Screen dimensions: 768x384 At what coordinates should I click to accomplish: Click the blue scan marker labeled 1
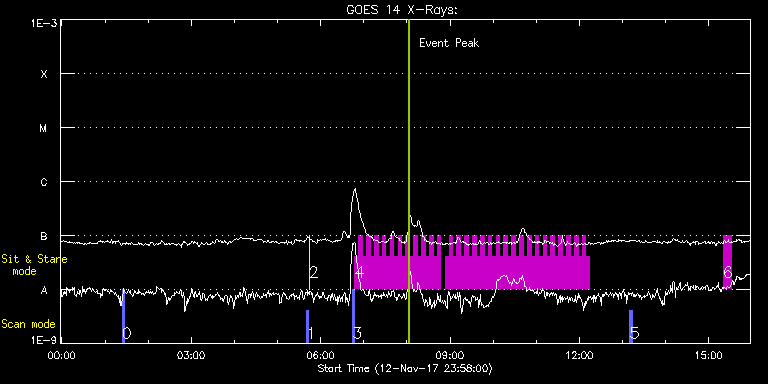pos(308,326)
